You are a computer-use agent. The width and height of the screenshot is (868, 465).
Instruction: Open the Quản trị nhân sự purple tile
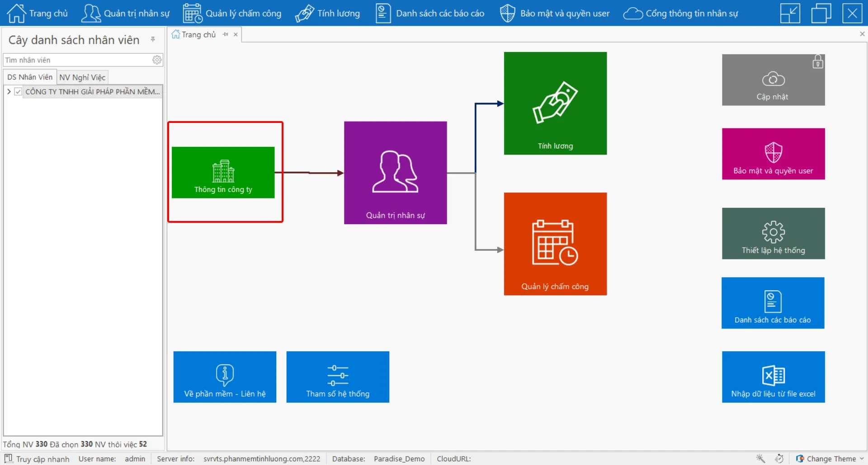(395, 173)
